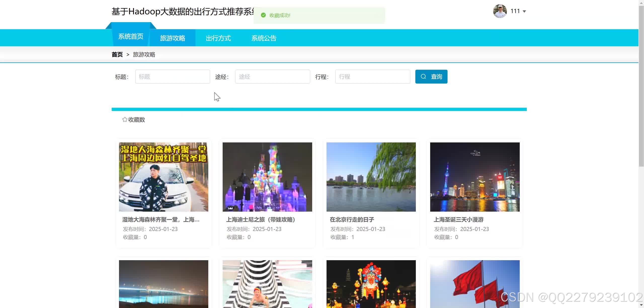
Task: Click into the 行程 input field
Action: 373,76
